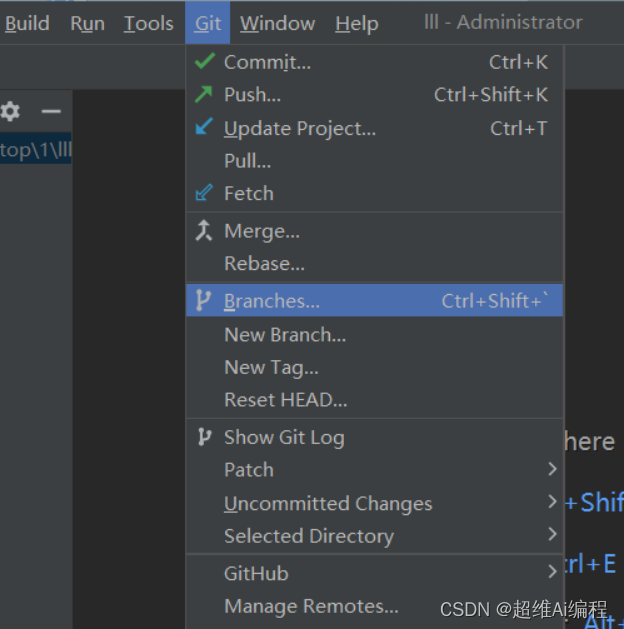Select New Tag... menu entry
This screenshot has height=629, width=624.
click(375, 367)
